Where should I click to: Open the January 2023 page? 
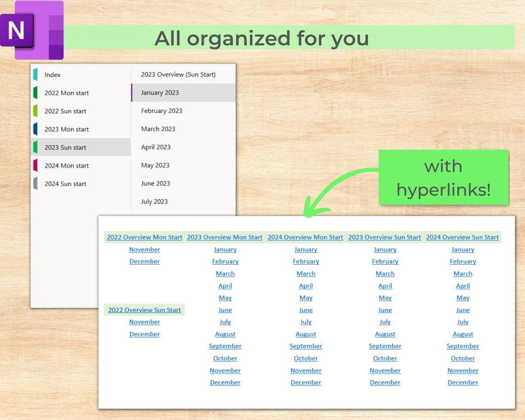(x=160, y=93)
